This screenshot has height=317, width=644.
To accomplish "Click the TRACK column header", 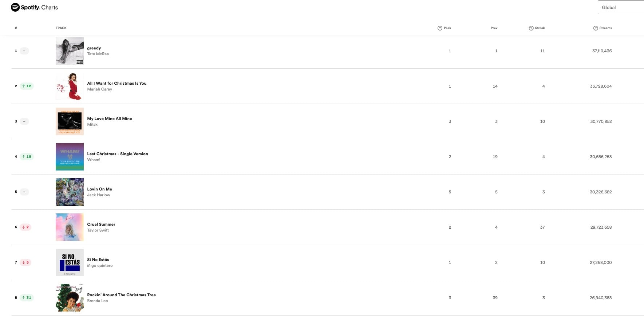I will click(61, 28).
